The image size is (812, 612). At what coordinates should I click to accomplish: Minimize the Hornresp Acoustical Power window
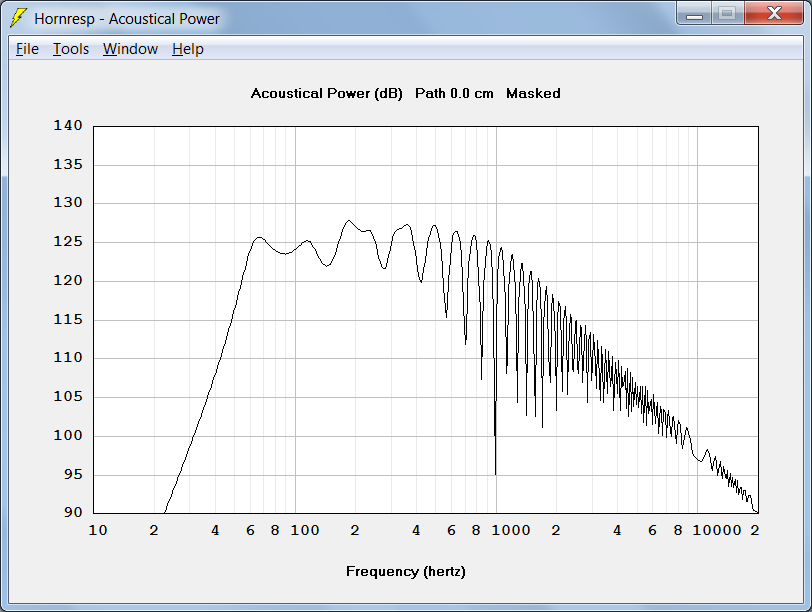click(x=694, y=13)
